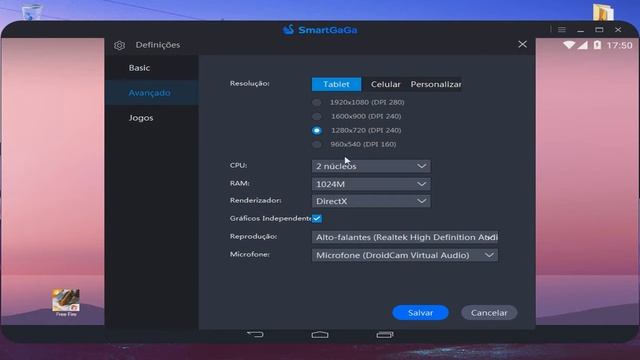Close the SmartGaGa emulator window

pos(618,30)
